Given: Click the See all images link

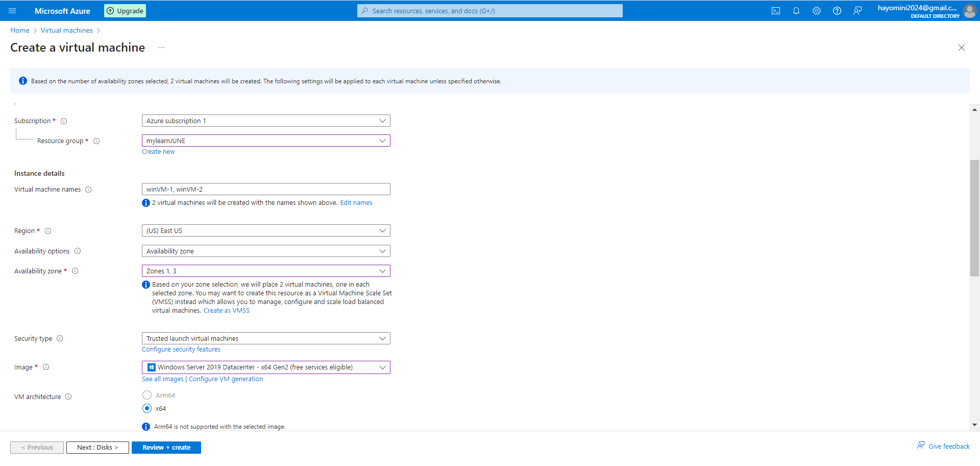Looking at the screenshot, I should coord(163,379).
